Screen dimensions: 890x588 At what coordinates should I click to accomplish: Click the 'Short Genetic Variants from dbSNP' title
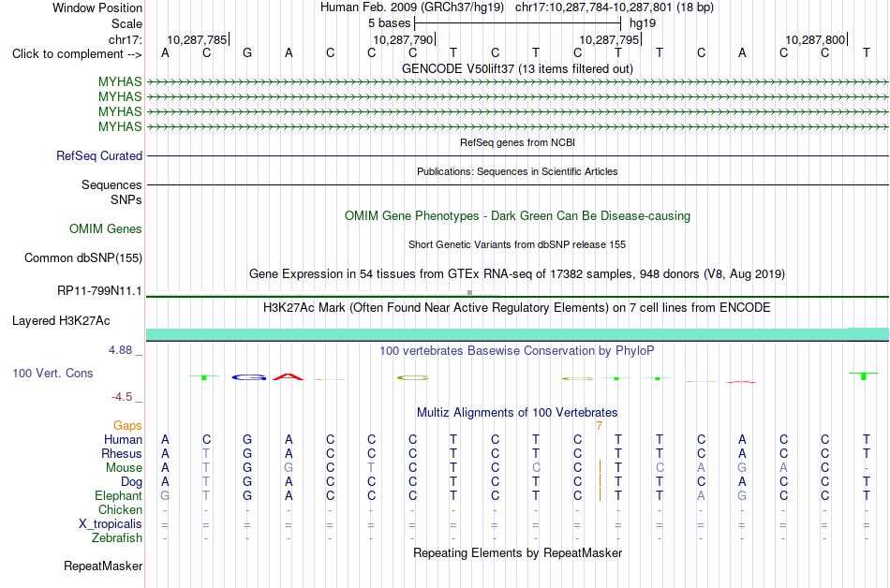[x=517, y=244]
